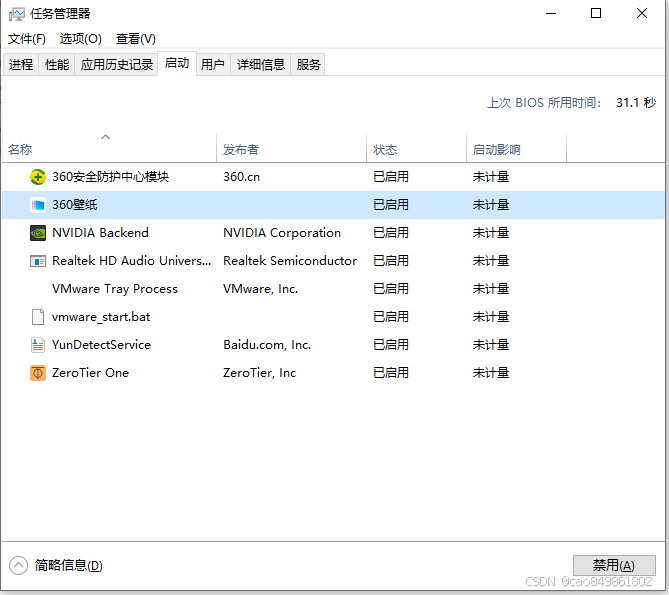The width and height of the screenshot is (669, 595).
Task: Click publisher VMware, Inc. cell
Action: [x=261, y=289]
